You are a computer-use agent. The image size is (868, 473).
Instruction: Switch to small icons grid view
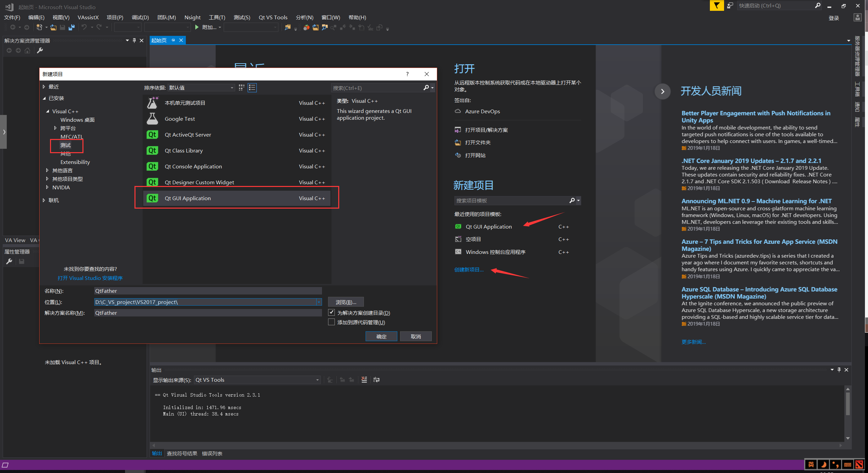(241, 88)
